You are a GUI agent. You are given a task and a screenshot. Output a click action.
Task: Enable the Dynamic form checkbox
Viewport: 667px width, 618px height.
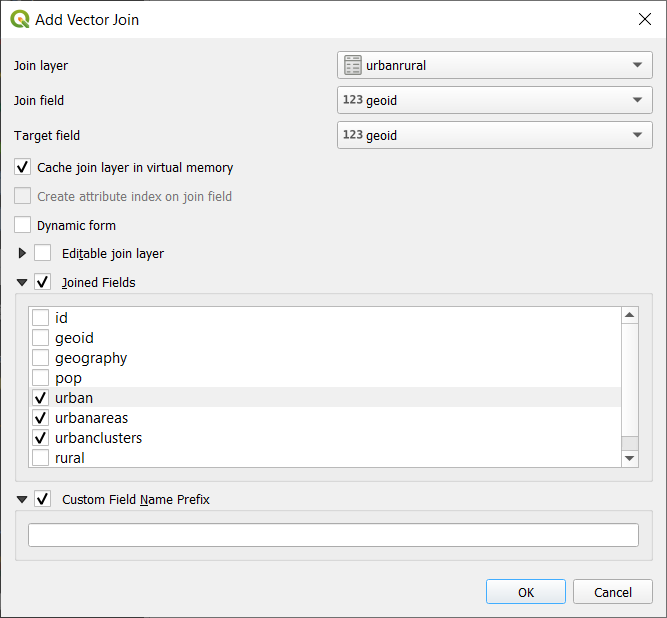tap(23, 225)
